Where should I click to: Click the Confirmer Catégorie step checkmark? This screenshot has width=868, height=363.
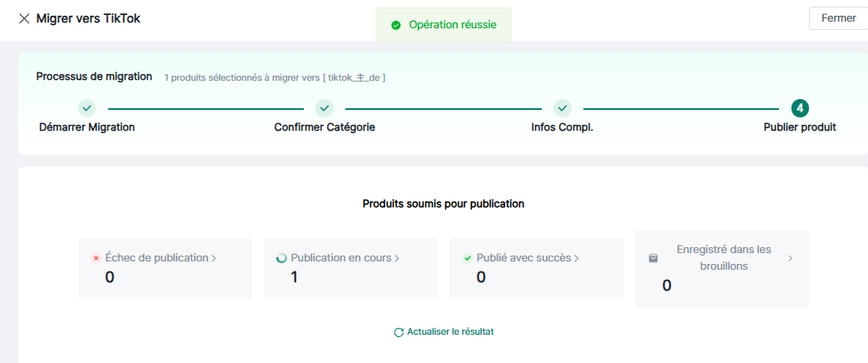pos(325,108)
